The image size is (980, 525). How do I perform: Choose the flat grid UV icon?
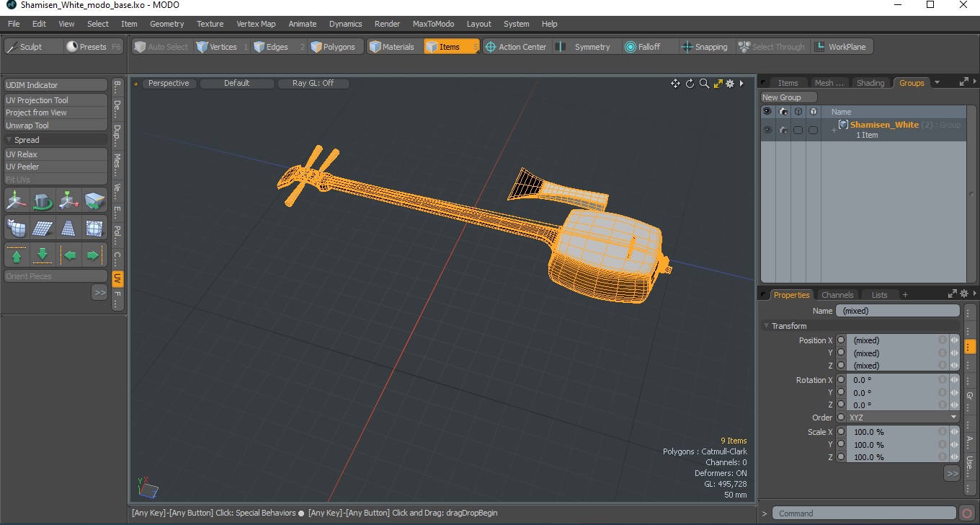pos(43,228)
